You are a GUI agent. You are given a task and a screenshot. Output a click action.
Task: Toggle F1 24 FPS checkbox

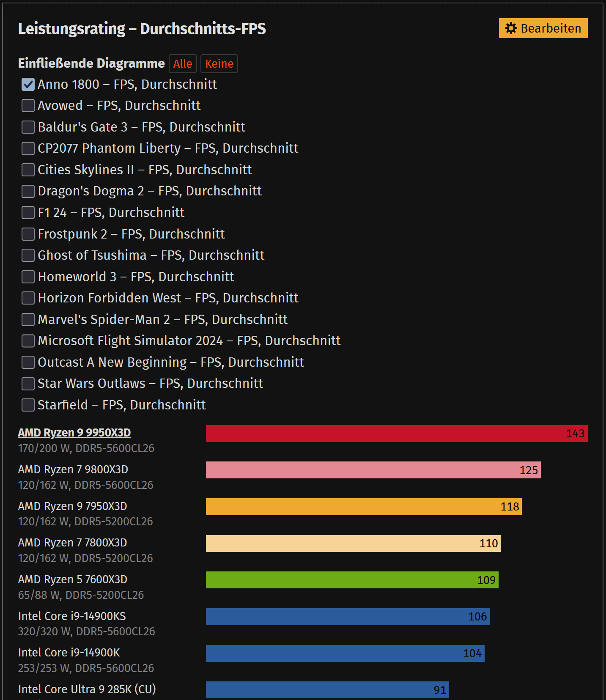[28, 213]
